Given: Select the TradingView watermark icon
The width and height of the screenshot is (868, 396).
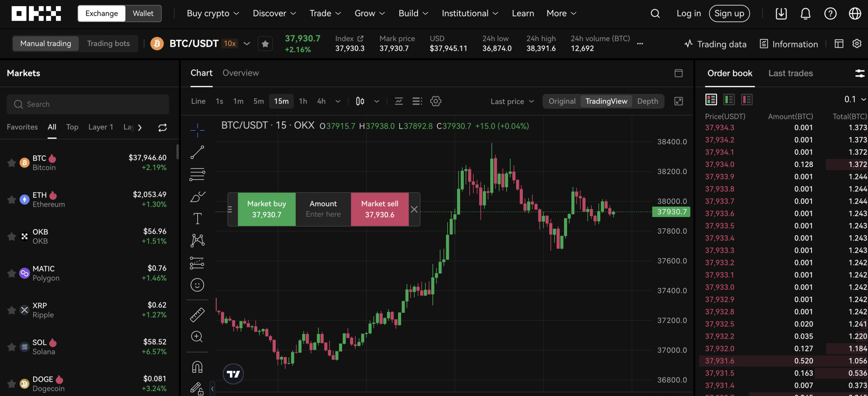Looking at the screenshot, I should tap(233, 374).
